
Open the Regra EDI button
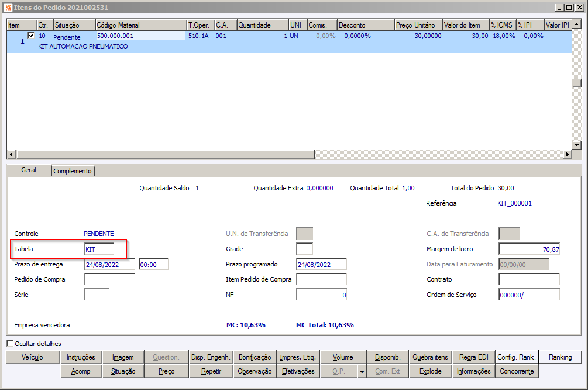click(x=474, y=357)
